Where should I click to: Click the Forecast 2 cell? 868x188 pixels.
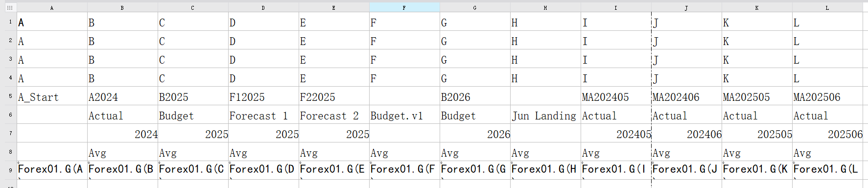click(334, 115)
